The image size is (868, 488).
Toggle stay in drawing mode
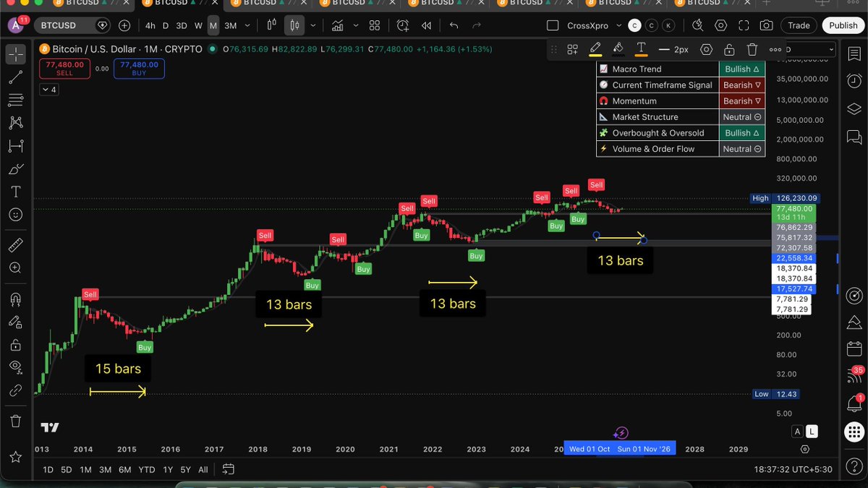click(15, 322)
